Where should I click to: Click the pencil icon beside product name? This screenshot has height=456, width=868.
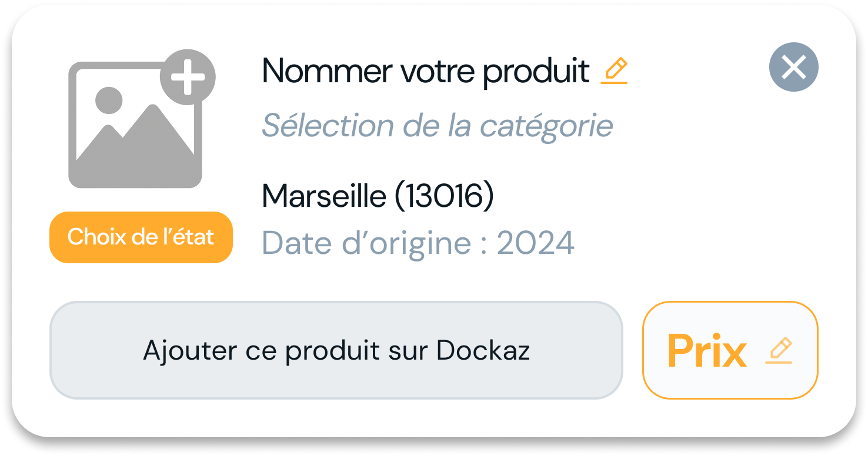pyautogui.click(x=615, y=71)
